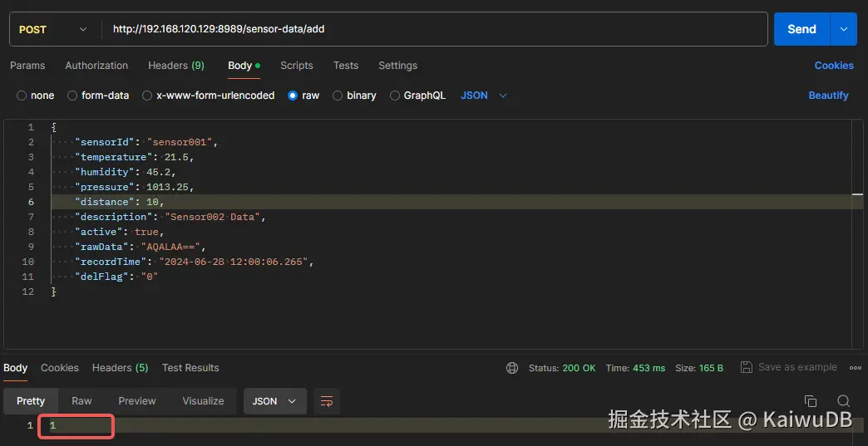Viewport: 868px width, 446px height.
Task: Open the Scripts tab
Action: [297, 66]
